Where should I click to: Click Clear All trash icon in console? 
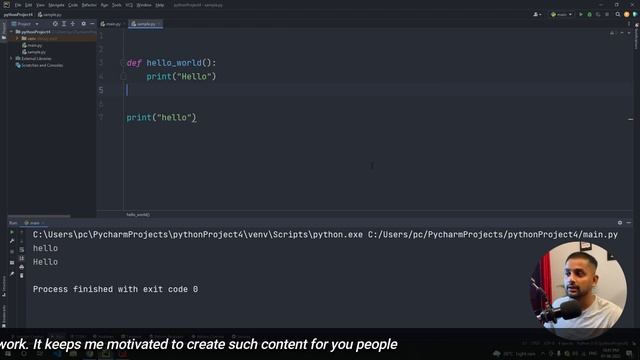coord(22,276)
